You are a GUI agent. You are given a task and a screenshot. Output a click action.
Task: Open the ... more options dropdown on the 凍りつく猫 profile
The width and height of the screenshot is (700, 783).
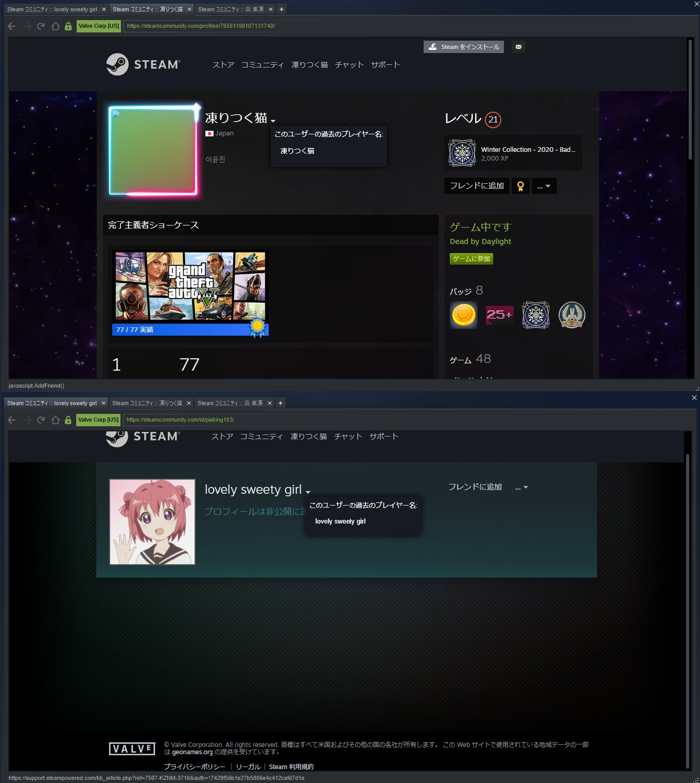[544, 186]
